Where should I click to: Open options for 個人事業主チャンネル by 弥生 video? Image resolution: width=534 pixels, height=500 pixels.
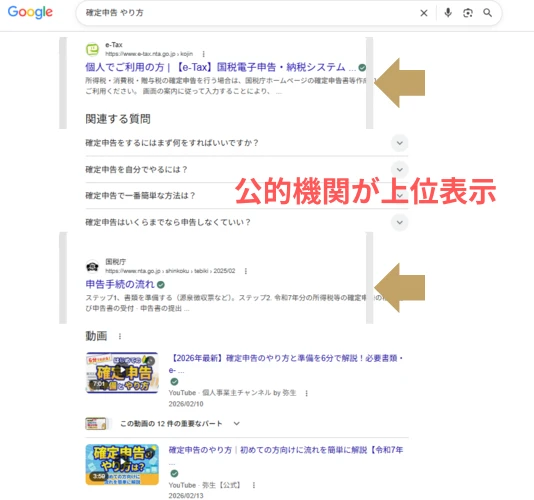[x=307, y=393]
